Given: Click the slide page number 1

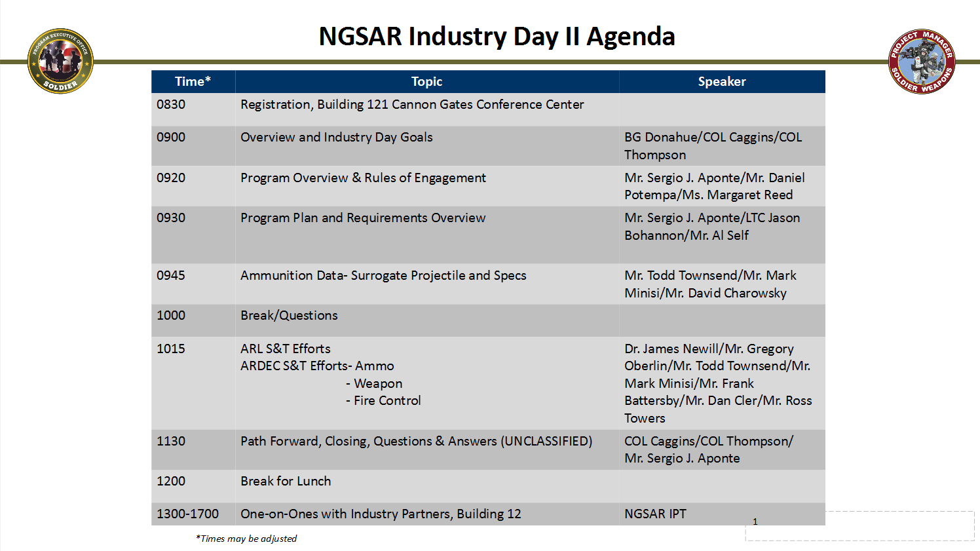Looking at the screenshot, I should click(755, 522).
